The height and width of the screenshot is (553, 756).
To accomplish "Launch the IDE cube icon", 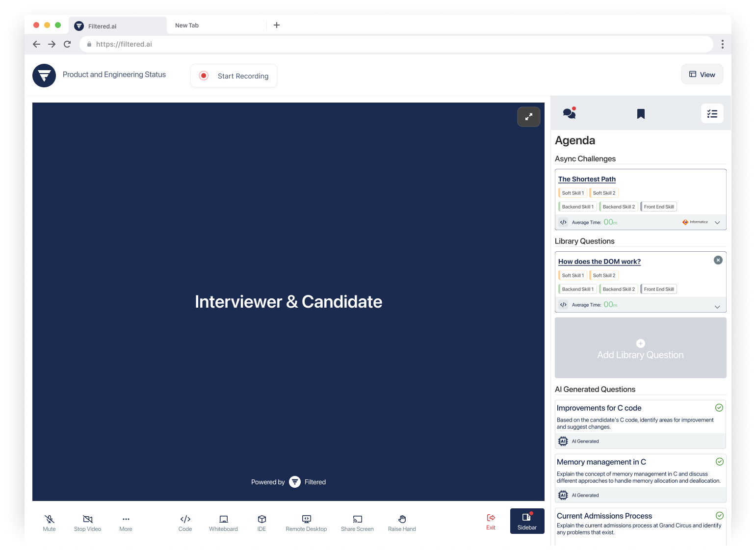I will tap(261, 523).
